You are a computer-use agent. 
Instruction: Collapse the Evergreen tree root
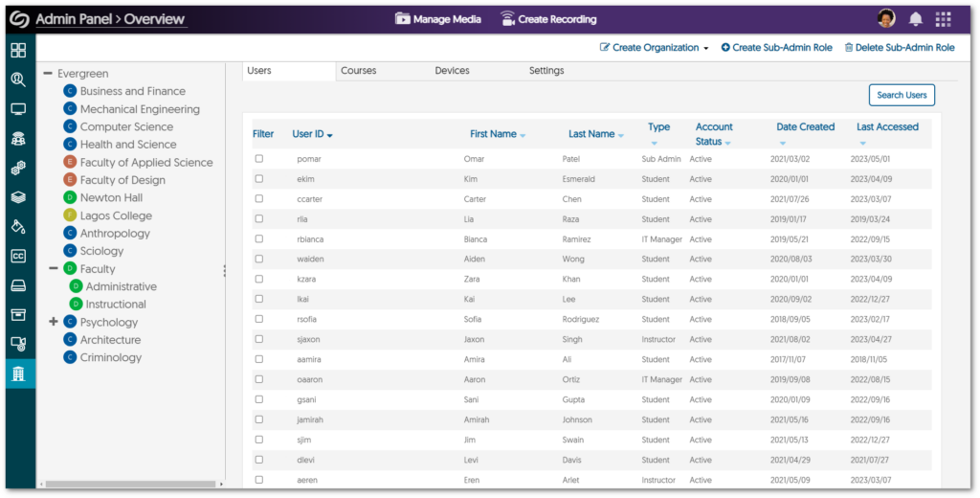48,74
